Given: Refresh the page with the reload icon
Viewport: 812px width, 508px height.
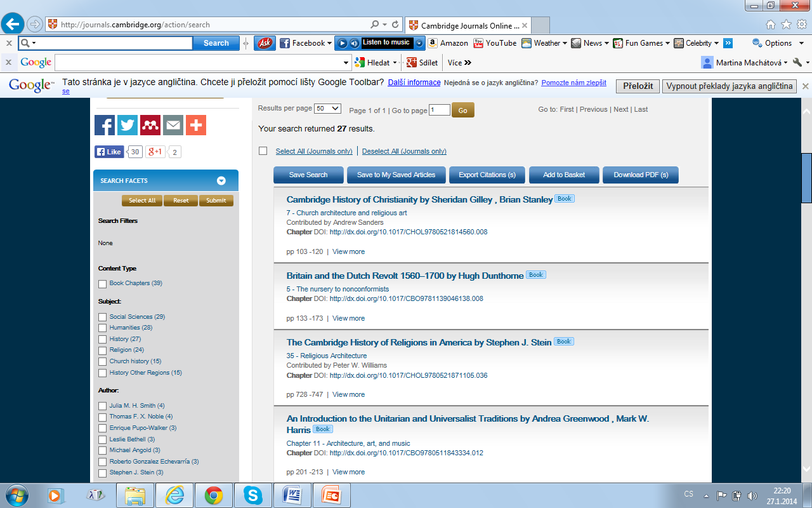Looking at the screenshot, I should [x=395, y=25].
